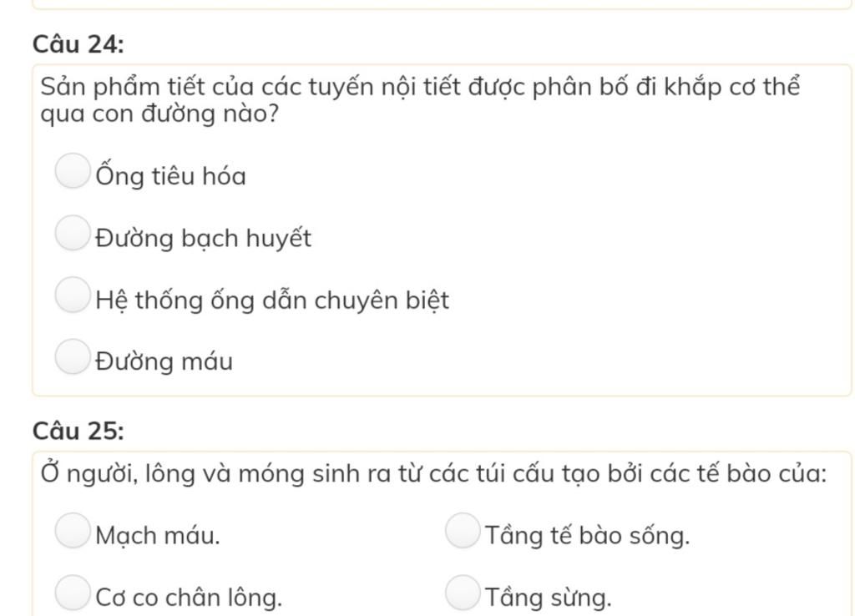Select the Mạch máu radio button
The image size is (855, 616).
[x=73, y=530]
